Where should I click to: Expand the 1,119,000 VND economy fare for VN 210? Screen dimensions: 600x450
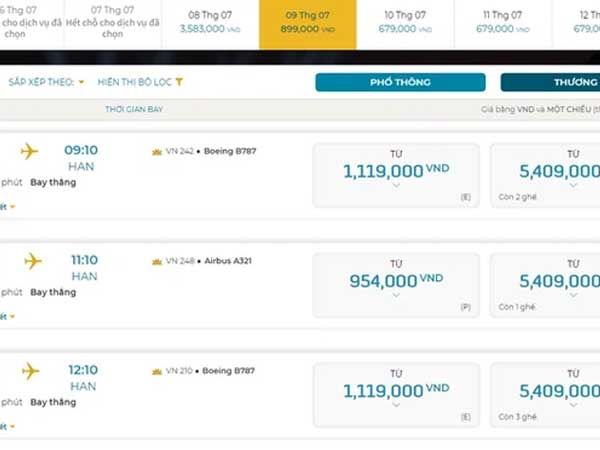[x=396, y=395]
